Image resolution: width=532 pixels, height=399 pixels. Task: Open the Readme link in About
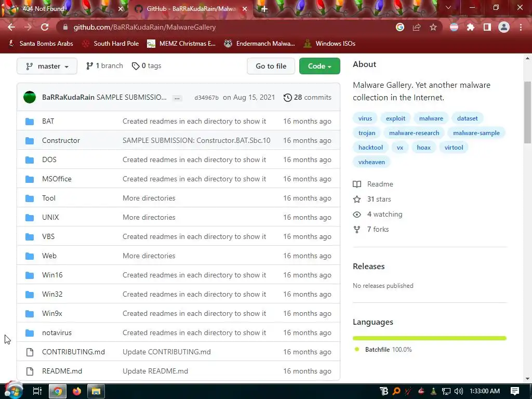coord(373,184)
